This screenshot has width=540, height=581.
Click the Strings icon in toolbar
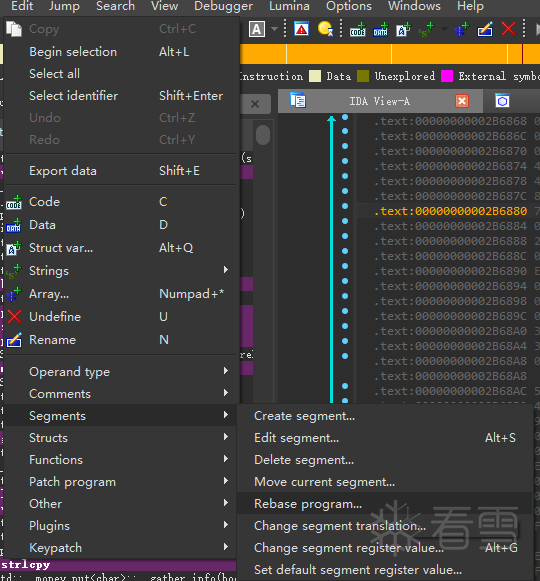[426, 30]
